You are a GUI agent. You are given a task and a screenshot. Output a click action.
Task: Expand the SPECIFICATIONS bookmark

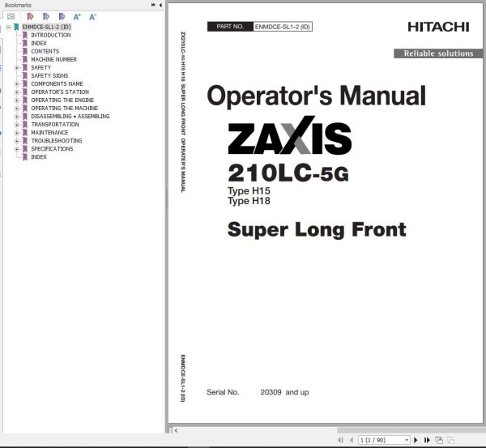tap(17, 149)
